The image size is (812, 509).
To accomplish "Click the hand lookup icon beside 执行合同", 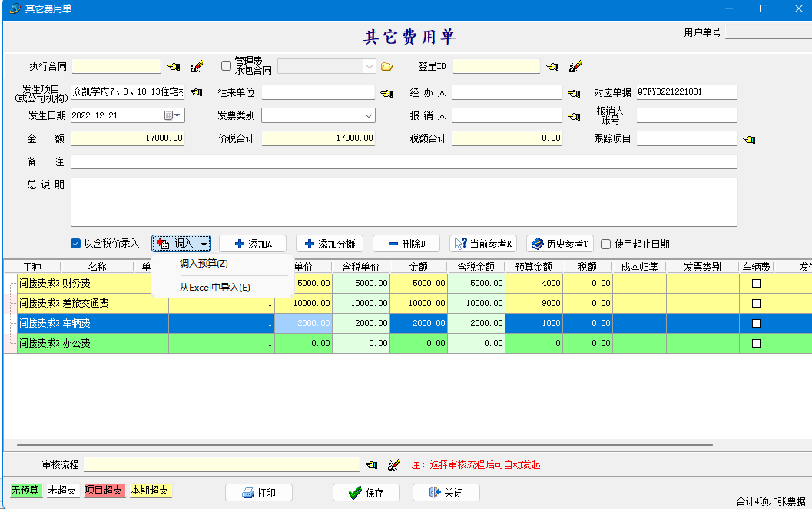I will pyautogui.click(x=174, y=67).
